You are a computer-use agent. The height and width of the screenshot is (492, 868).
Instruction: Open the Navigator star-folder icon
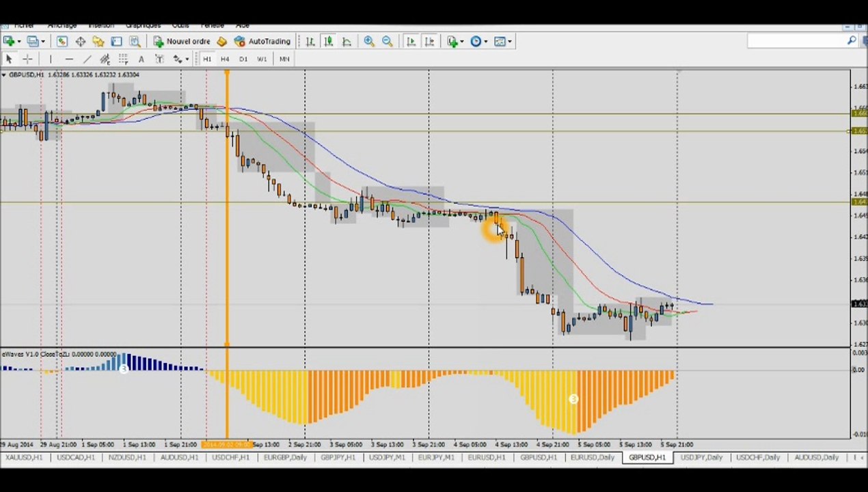[x=98, y=42]
